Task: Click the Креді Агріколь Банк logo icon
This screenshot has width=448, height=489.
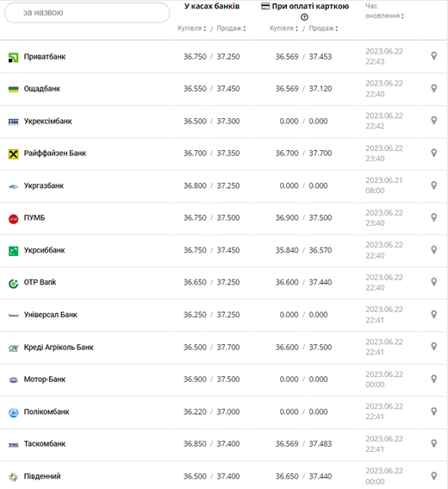Action: (x=13, y=348)
